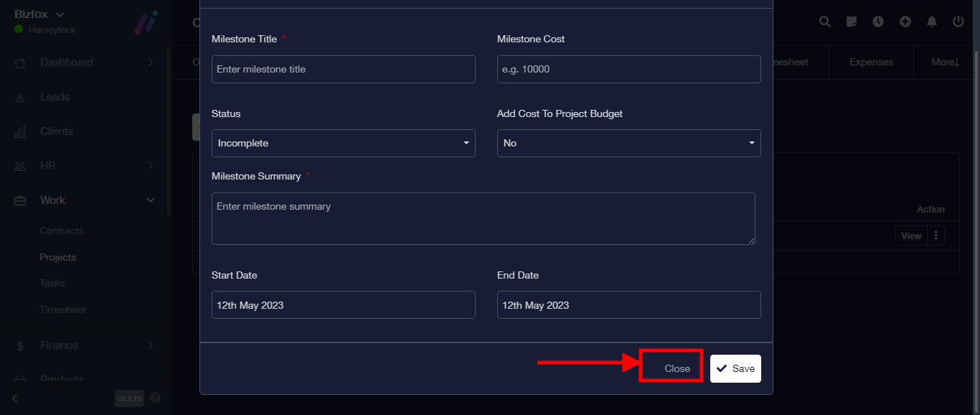The image size is (980, 415).
Task: Click the clock timer icon
Action: pyautogui.click(x=878, y=22)
